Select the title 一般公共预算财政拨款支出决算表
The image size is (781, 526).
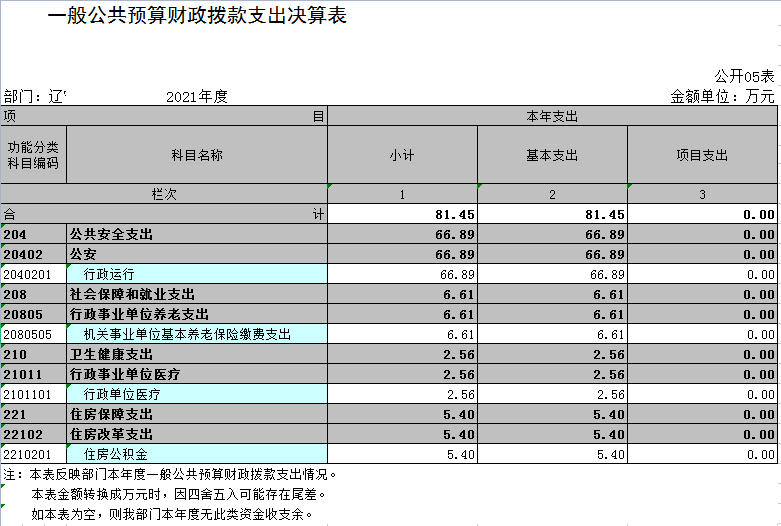coord(197,16)
